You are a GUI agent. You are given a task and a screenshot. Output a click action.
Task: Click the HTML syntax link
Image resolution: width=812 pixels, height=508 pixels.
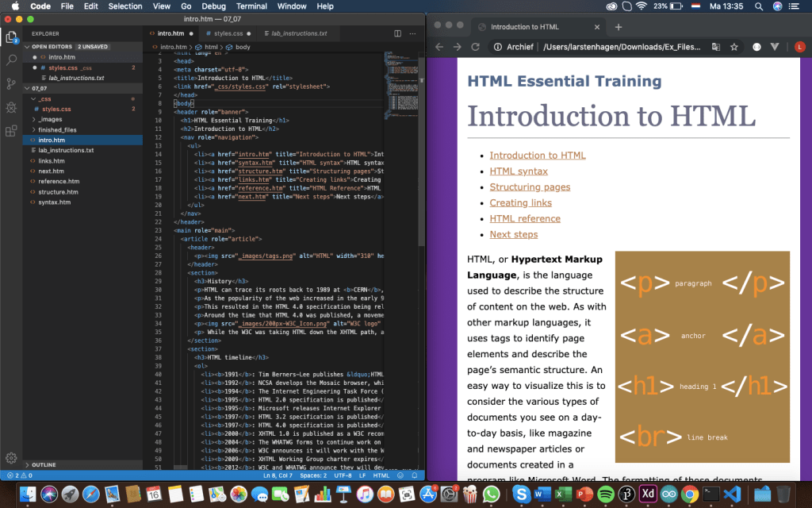519,171
